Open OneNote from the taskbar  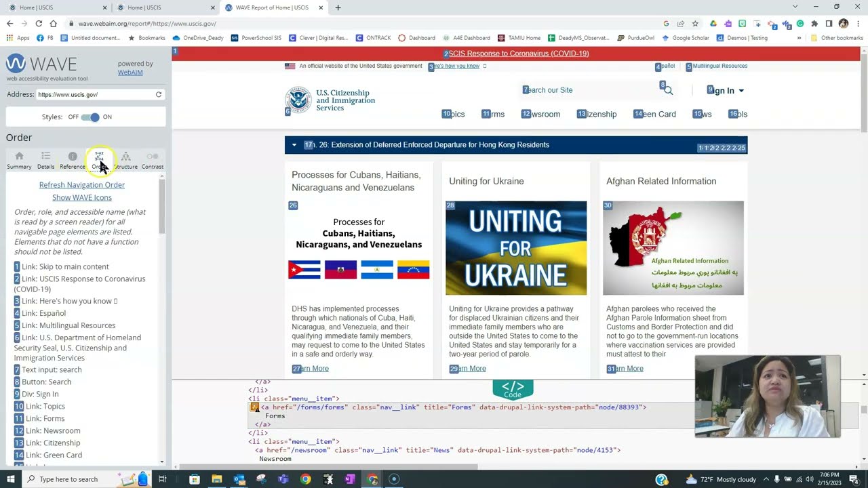click(x=350, y=479)
